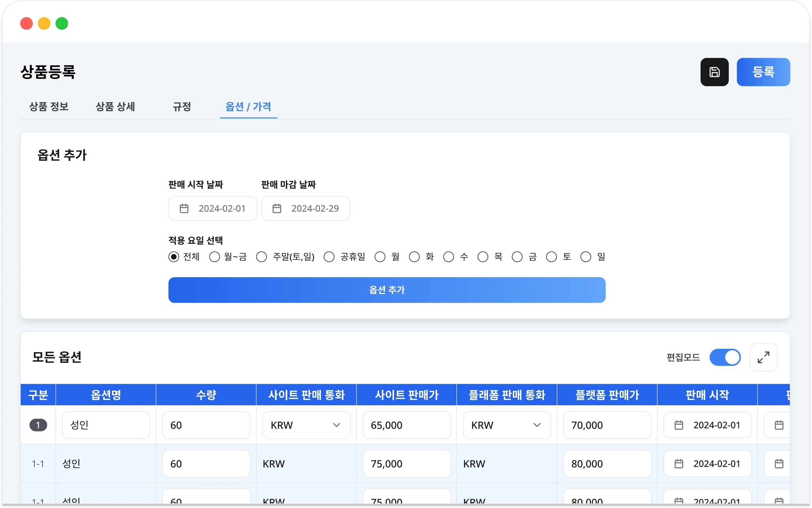
Task: Click calendar icon in 판매 마감 날짜 field
Action: click(x=277, y=208)
